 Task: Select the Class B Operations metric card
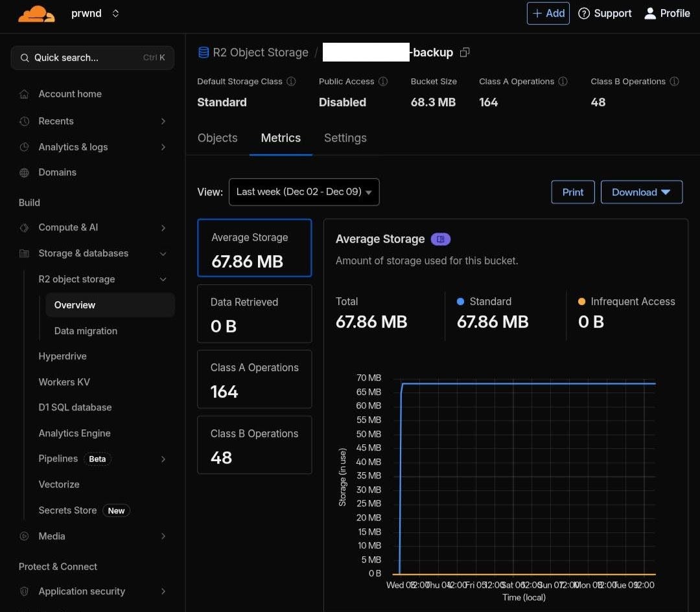(x=255, y=445)
